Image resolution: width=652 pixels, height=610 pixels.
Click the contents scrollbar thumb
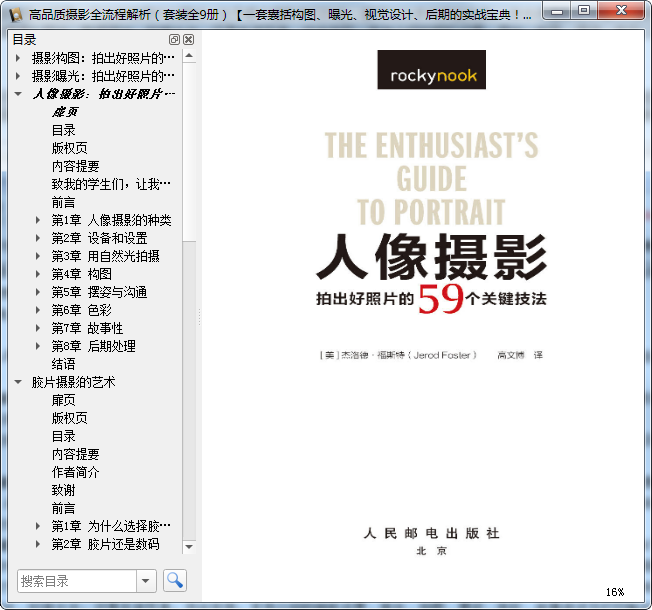[189, 151]
